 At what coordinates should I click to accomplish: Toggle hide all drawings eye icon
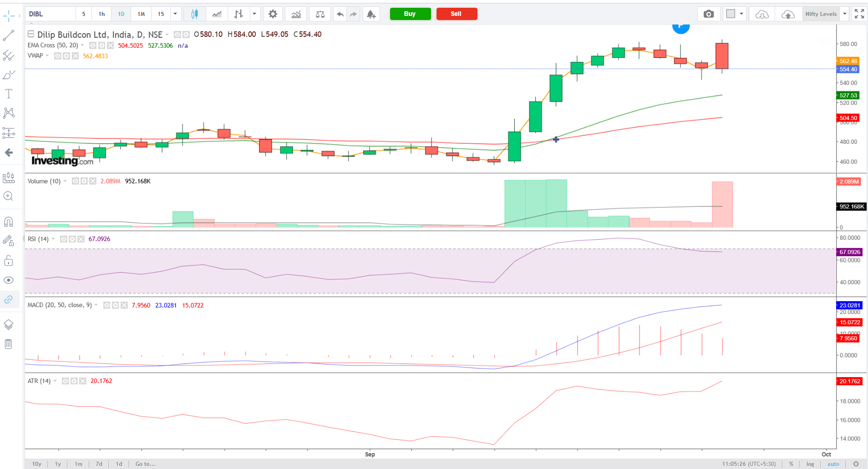coord(9,280)
